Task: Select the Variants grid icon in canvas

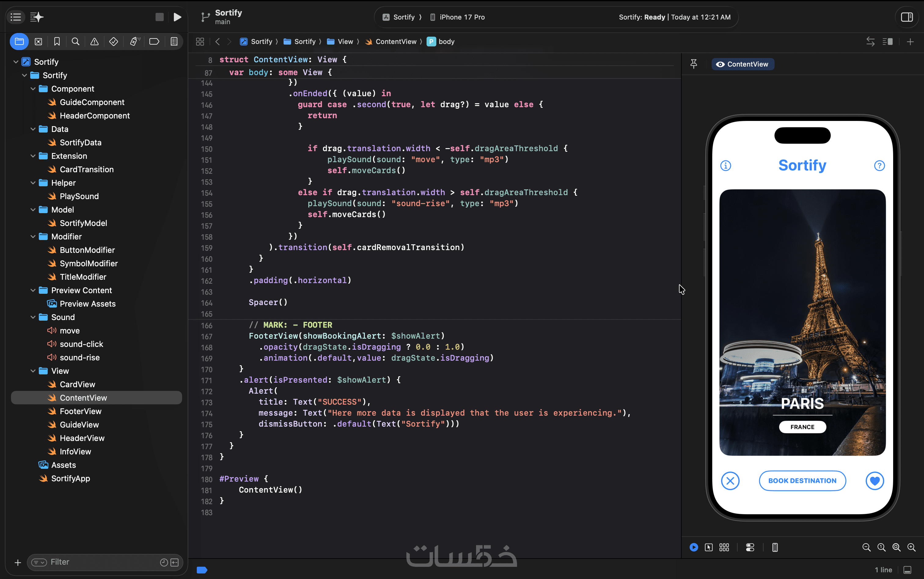Action: (724, 547)
